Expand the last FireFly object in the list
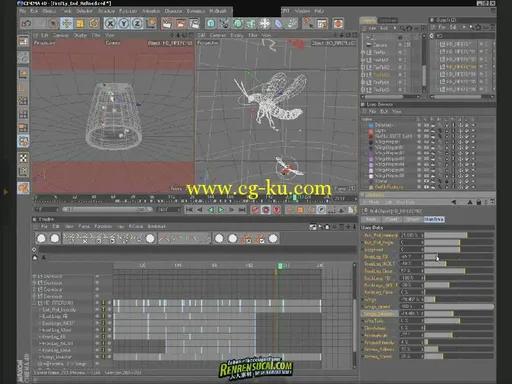Image resolution: width=512 pixels, height=384 pixels. tap(363, 90)
